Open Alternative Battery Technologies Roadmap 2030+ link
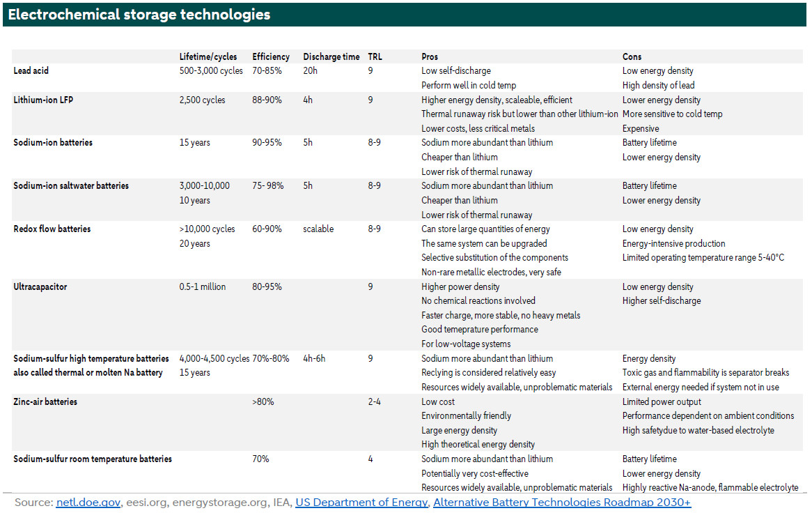The width and height of the screenshot is (812, 513). click(562, 502)
